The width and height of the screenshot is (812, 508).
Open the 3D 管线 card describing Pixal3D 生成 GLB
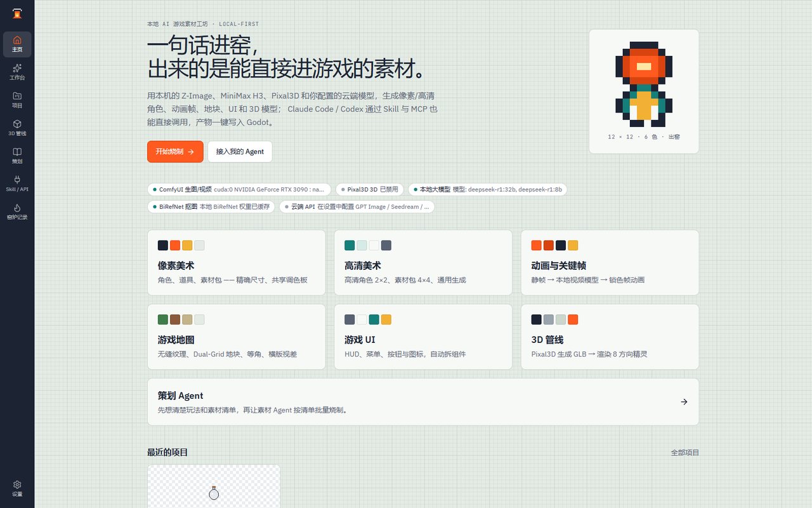pos(610,337)
